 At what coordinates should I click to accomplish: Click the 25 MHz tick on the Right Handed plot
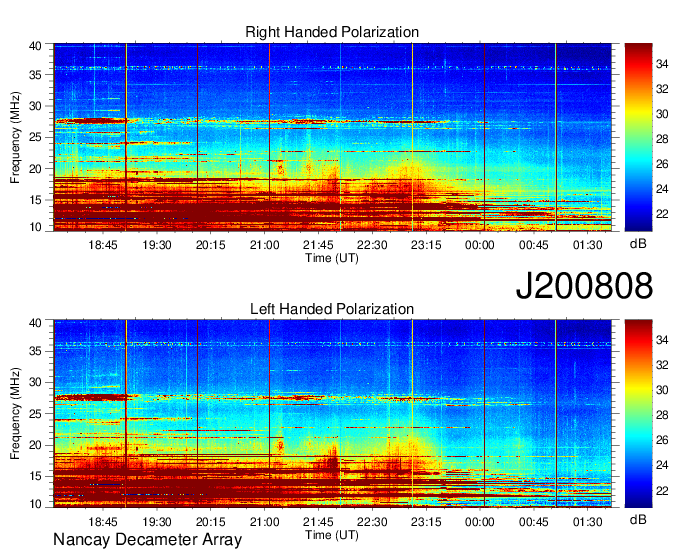pyautogui.click(x=35, y=137)
